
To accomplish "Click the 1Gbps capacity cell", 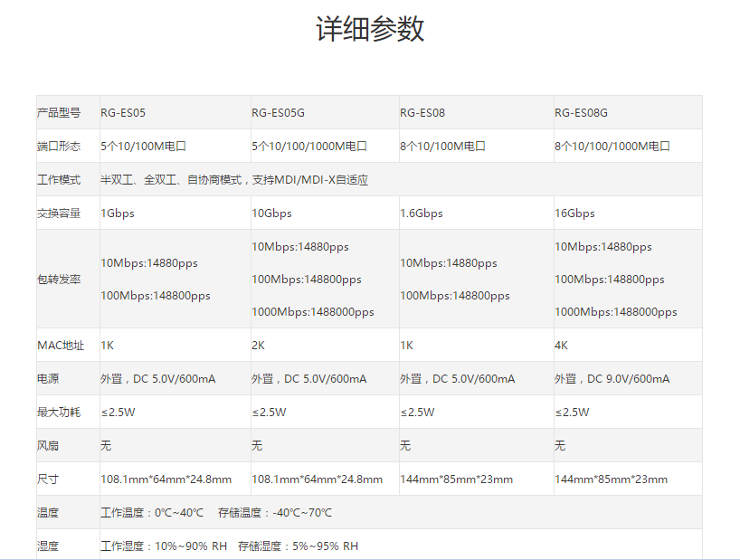I will (x=118, y=214).
